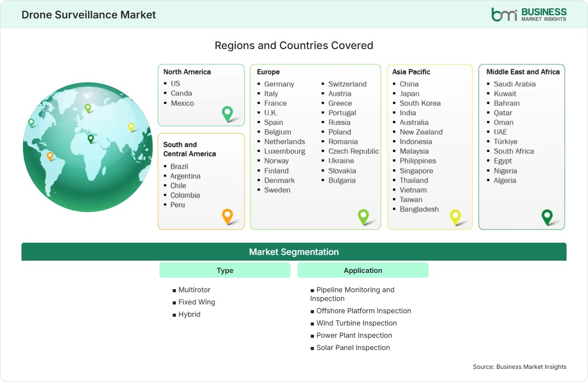
Task: Click 'Ukraine' in Europe list
Action: (x=341, y=161)
